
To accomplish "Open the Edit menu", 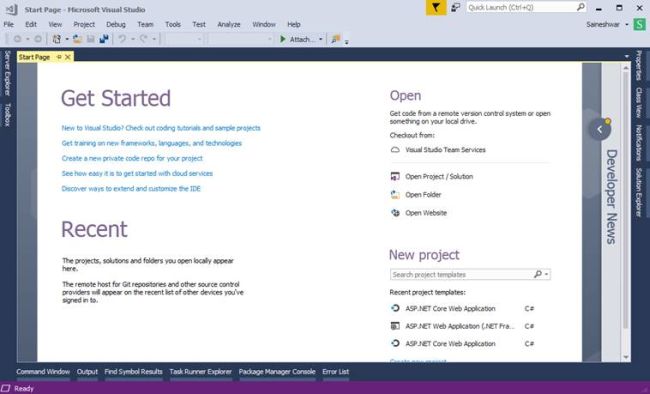I will 31,24.
